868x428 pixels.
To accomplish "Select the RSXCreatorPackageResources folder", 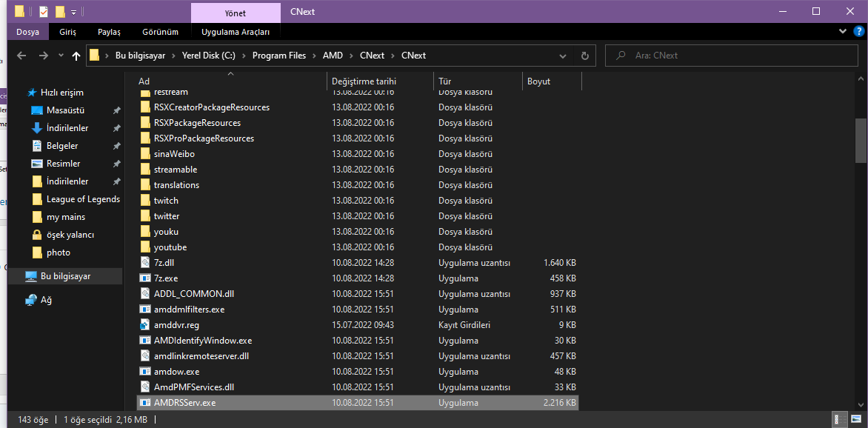I will coord(357,107).
